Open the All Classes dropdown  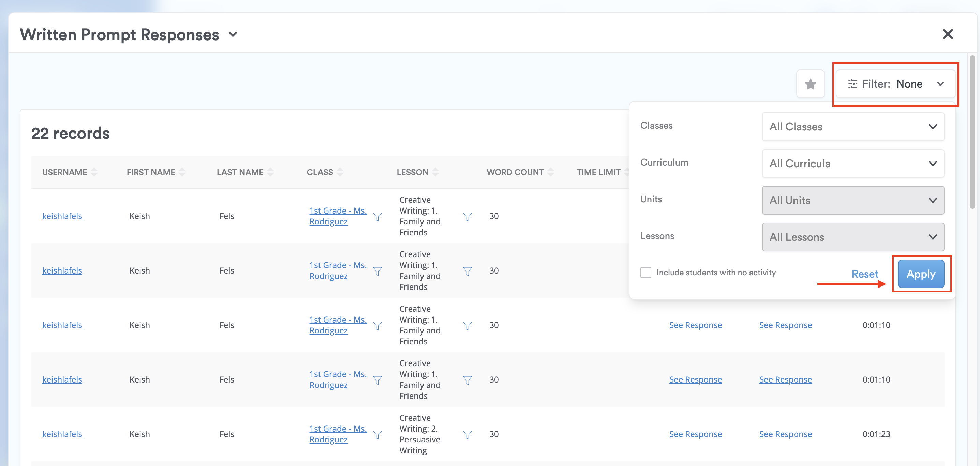coord(852,127)
